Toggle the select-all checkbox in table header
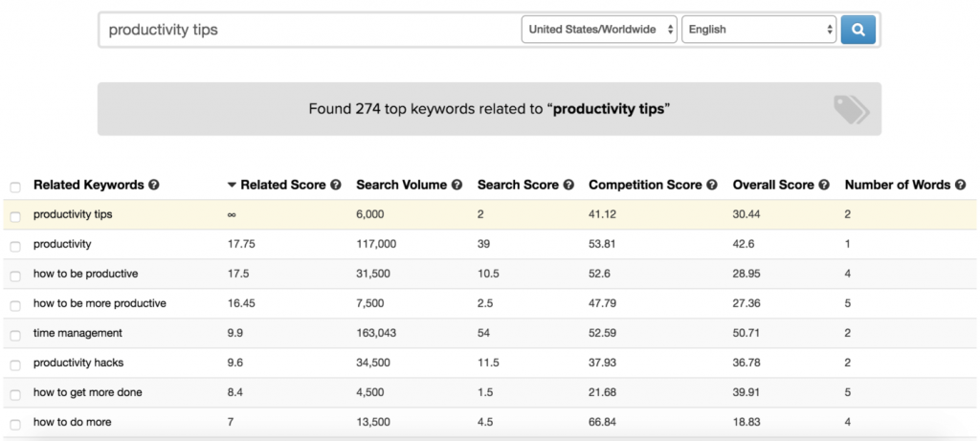980x441 pixels. point(14,187)
